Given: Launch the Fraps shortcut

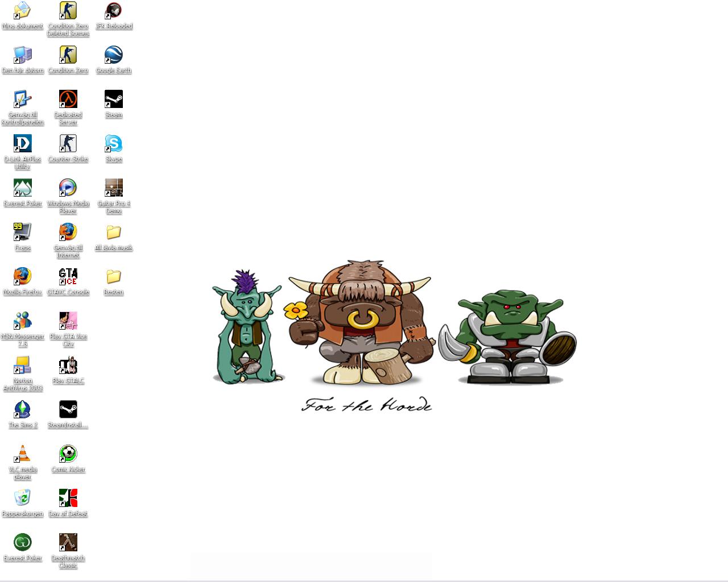Looking at the screenshot, I should click(x=23, y=232).
